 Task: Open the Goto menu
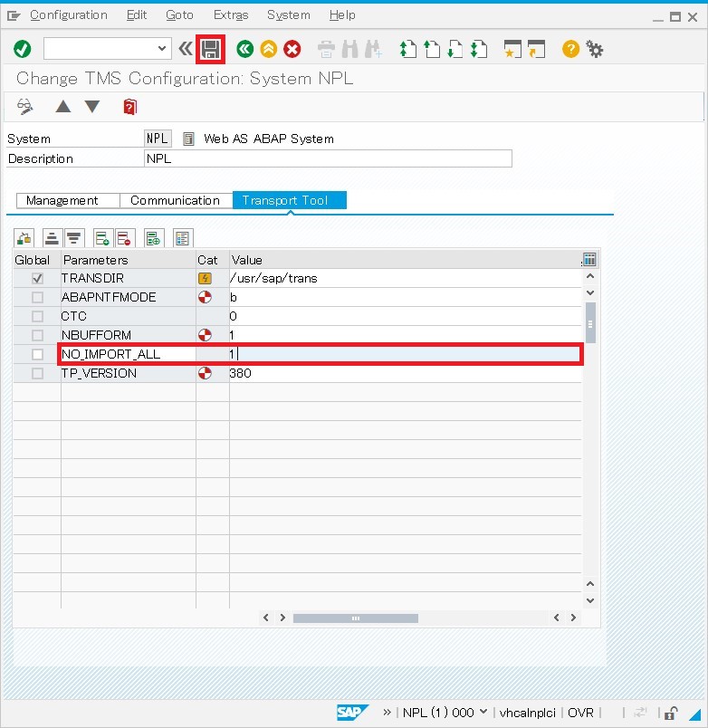coord(179,15)
